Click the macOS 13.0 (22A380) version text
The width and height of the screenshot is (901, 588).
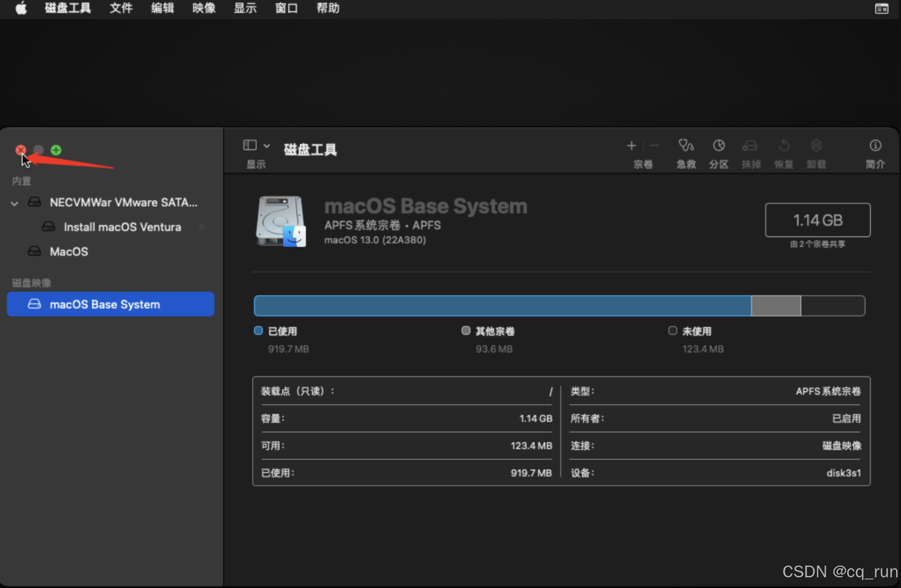(x=375, y=240)
